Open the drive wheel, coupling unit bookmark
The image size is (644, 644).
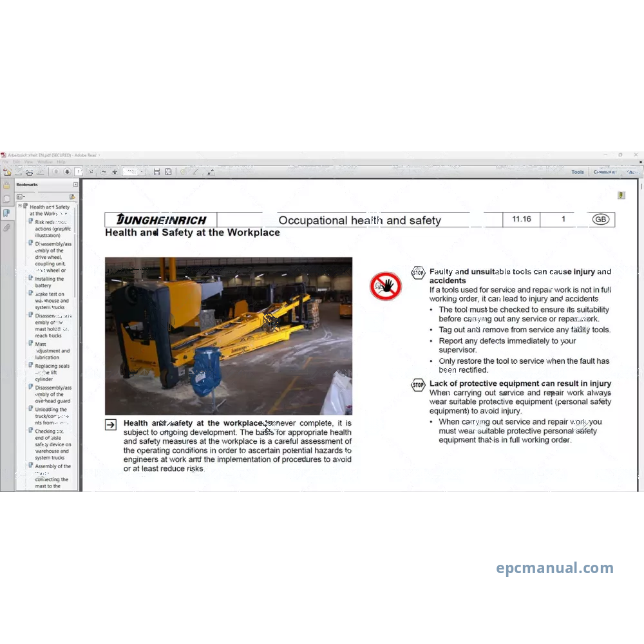[53, 257]
